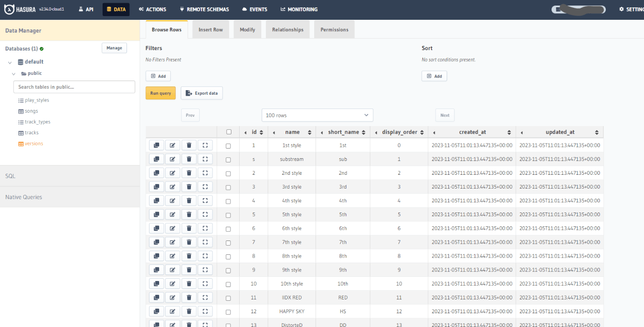Image resolution: width=644 pixels, height=327 pixels.
Task: Switch to the Insert Row tab
Action: (211, 29)
